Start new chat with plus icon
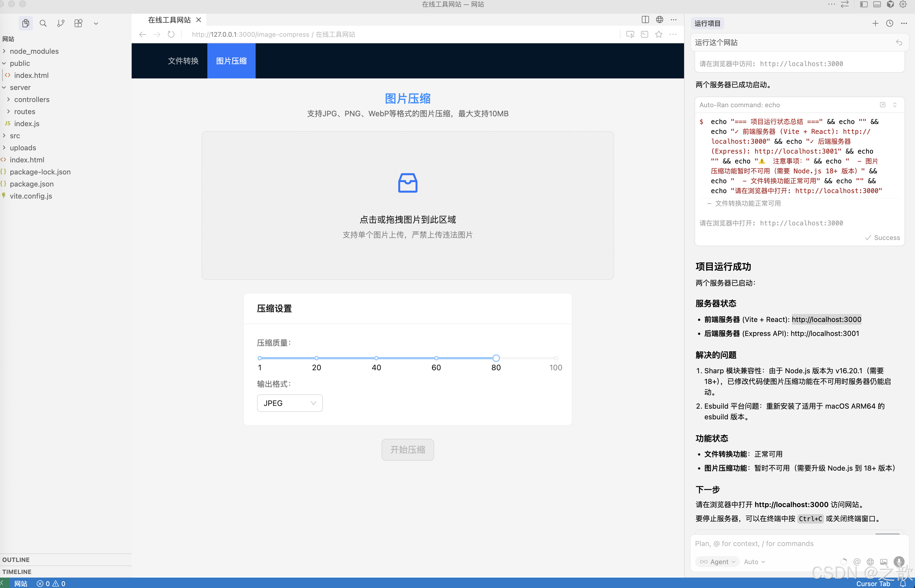The image size is (915, 588). (x=875, y=23)
